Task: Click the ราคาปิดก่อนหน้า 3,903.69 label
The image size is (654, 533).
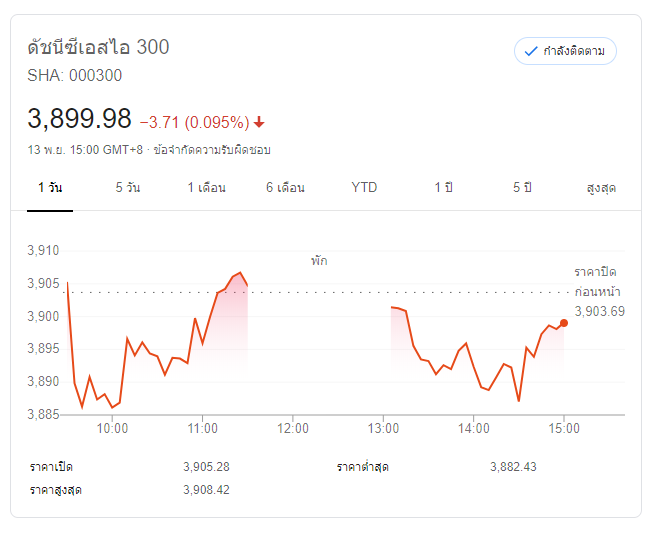Action: (599, 291)
